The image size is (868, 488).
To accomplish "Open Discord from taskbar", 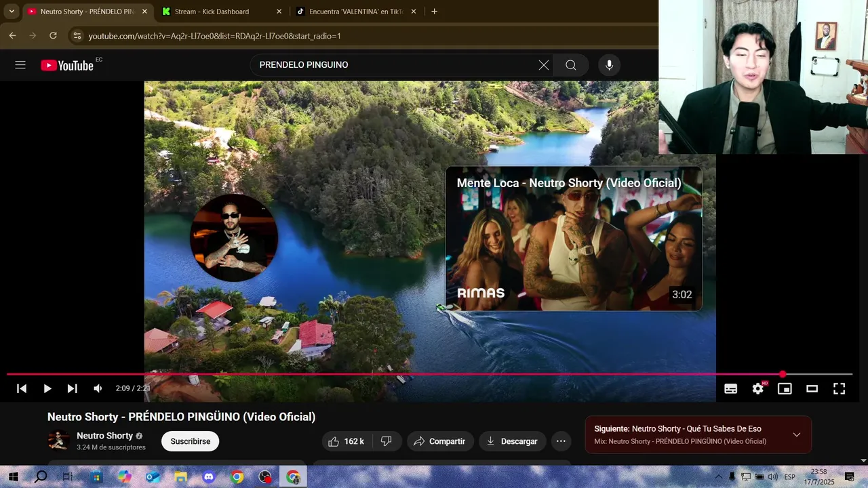I will 209,477.
